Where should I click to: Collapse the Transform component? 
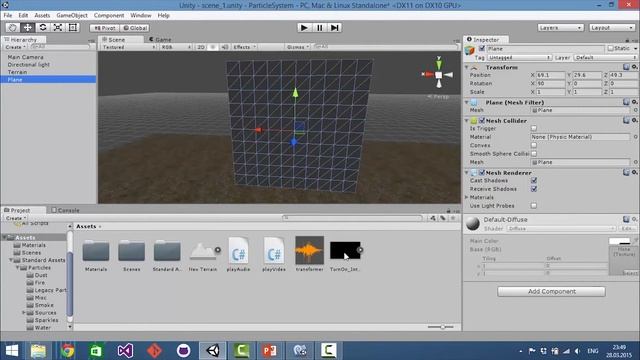pyautogui.click(x=467, y=67)
